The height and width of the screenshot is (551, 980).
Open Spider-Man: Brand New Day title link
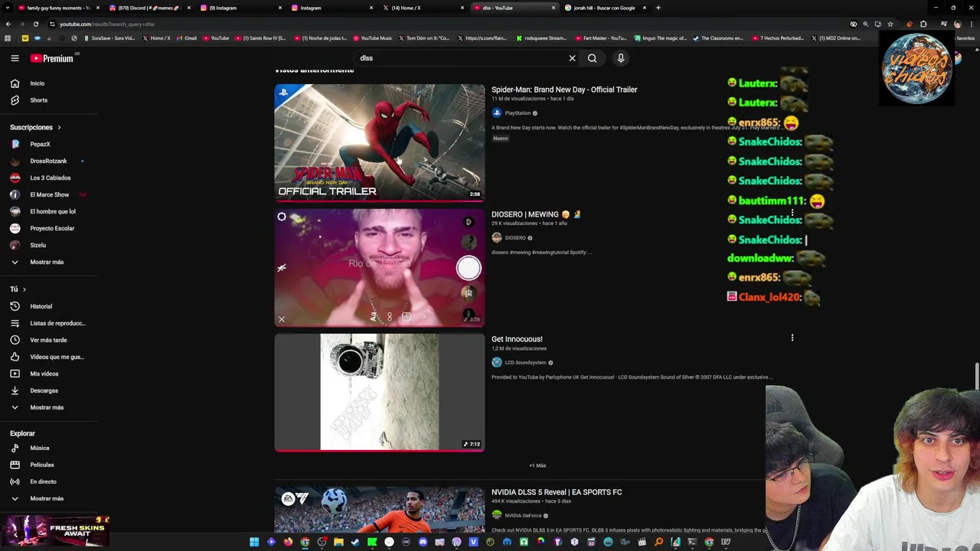pos(564,90)
